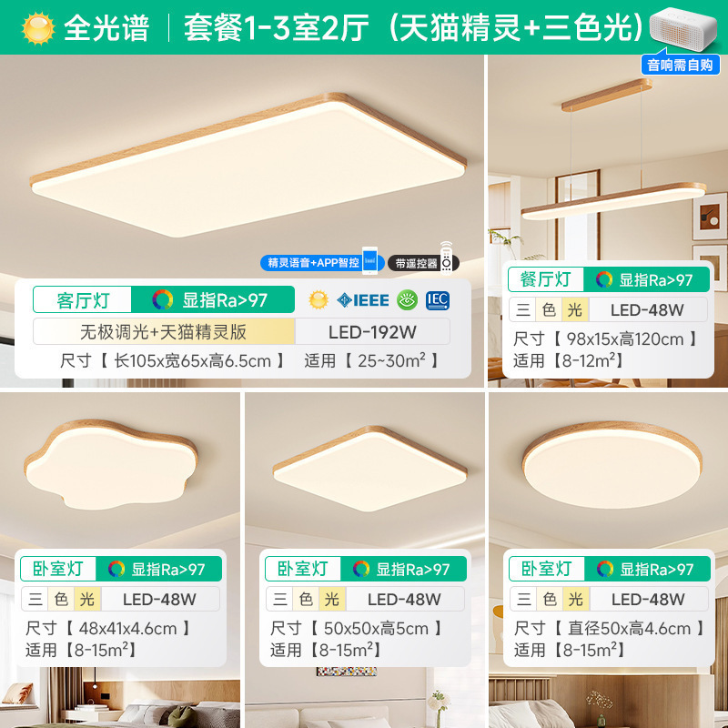Click the Tmall Genie speaker image
The width and height of the screenshot is (728, 728).
coord(683,30)
